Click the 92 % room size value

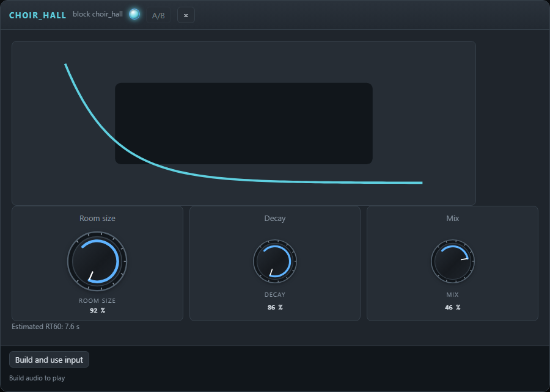click(97, 310)
